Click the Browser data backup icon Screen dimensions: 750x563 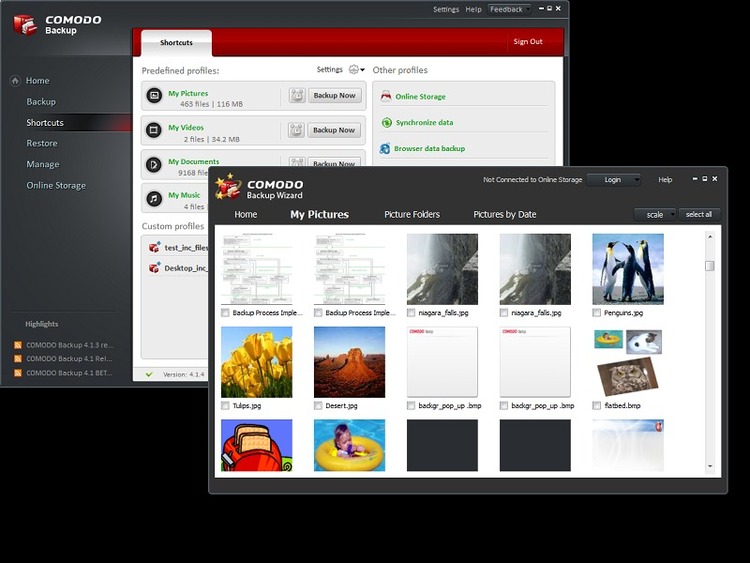point(385,148)
